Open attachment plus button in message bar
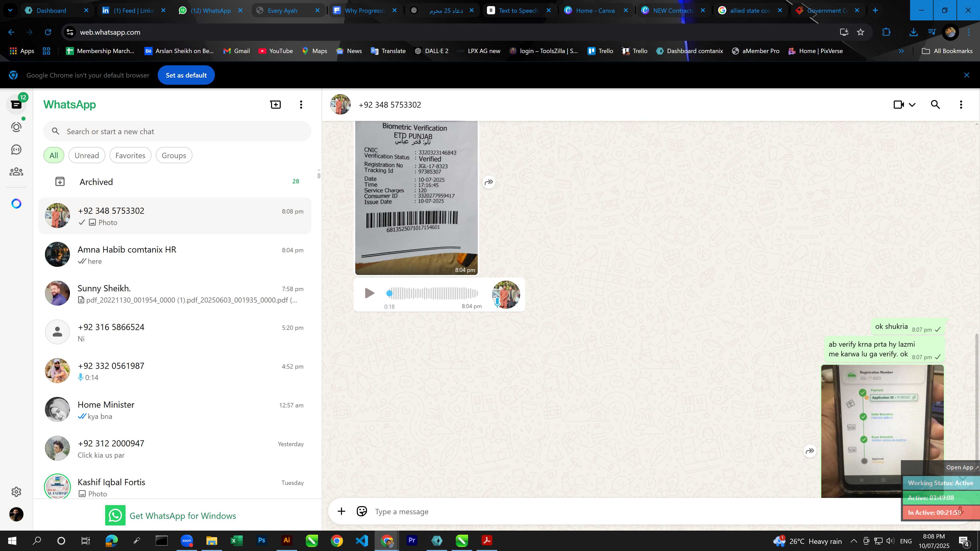 341,511
